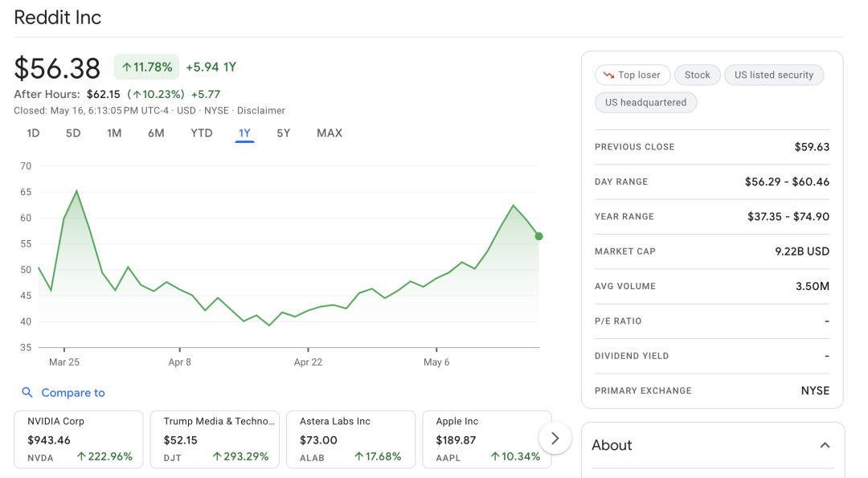Select the 1M time range

pos(114,133)
